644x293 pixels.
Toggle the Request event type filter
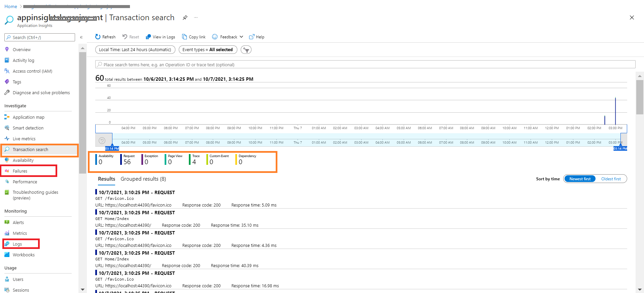coord(128,159)
